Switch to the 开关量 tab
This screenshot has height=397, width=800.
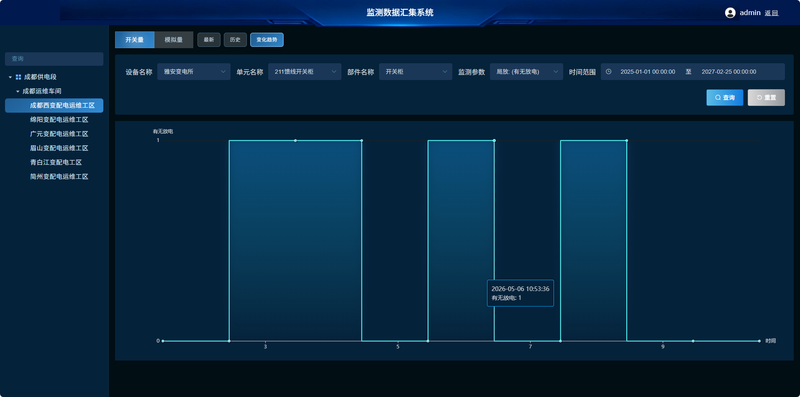135,40
